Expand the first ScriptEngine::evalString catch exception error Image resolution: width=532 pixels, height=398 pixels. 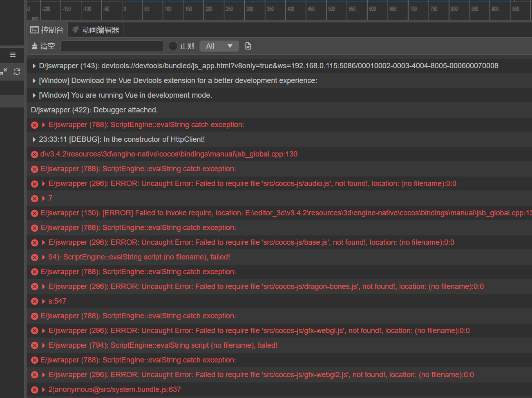click(43, 125)
